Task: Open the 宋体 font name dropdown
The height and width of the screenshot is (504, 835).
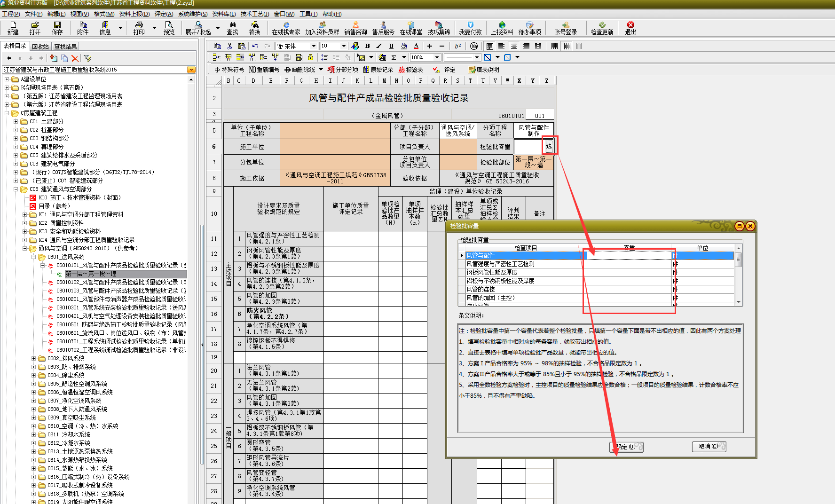Action: click(314, 46)
